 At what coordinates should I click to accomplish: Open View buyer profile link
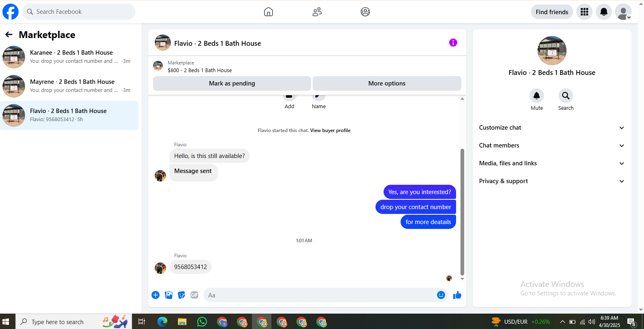coord(330,130)
